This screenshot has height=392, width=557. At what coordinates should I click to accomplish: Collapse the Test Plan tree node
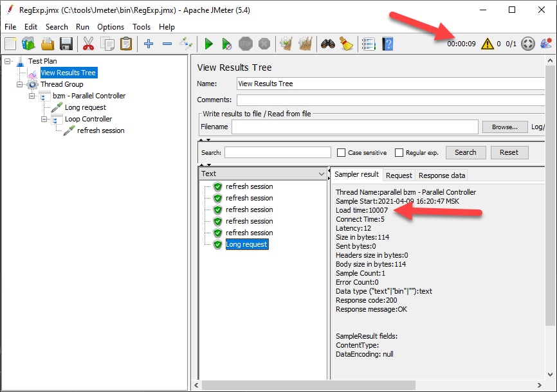tap(8, 61)
